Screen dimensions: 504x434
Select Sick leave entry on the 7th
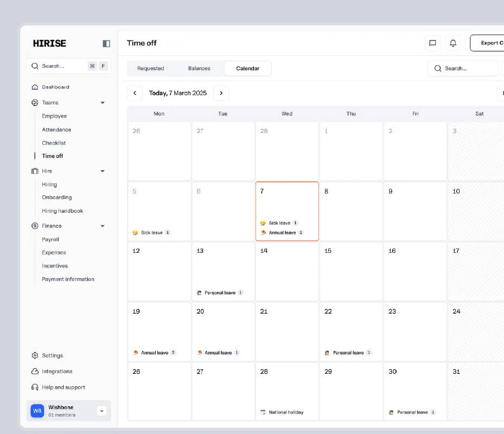point(279,223)
